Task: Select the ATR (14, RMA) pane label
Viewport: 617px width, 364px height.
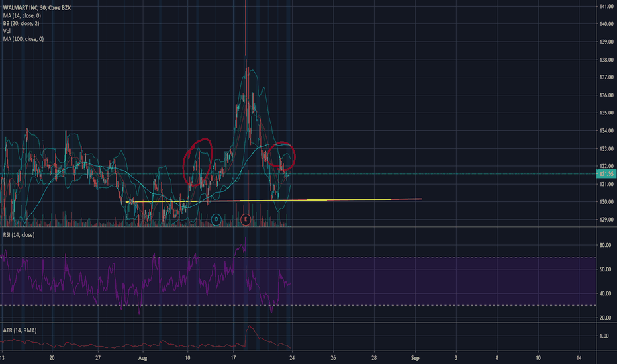Action: point(20,330)
